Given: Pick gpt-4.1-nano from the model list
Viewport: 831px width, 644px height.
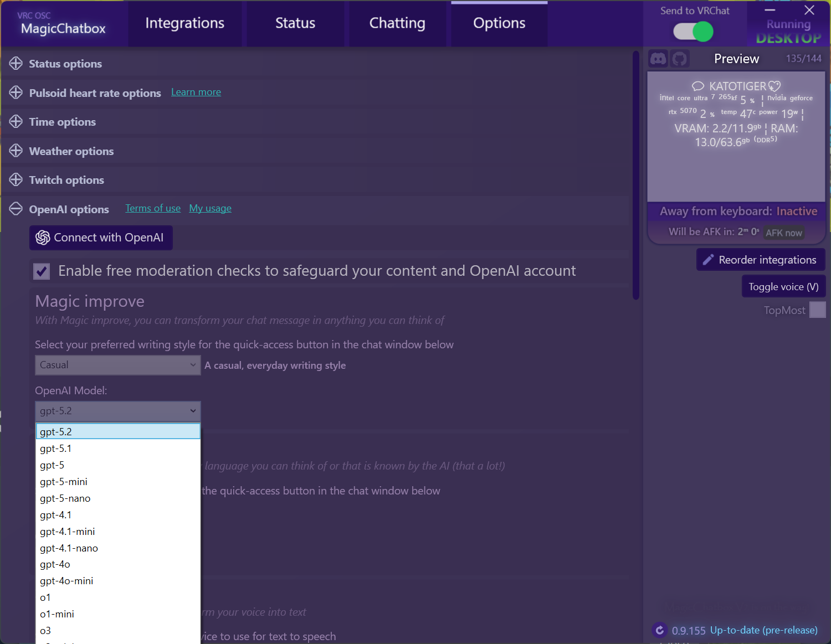Looking at the screenshot, I should coord(118,548).
